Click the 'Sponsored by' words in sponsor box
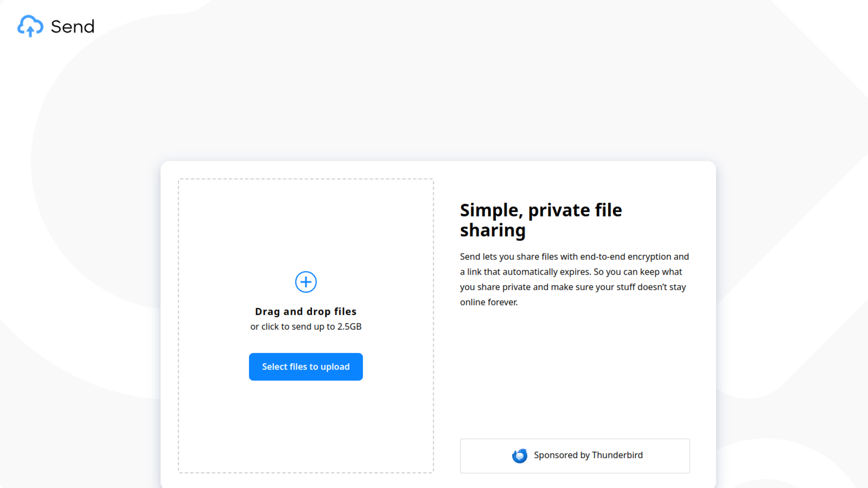The height and width of the screenshot is (488, 868). tap(561, 455)
